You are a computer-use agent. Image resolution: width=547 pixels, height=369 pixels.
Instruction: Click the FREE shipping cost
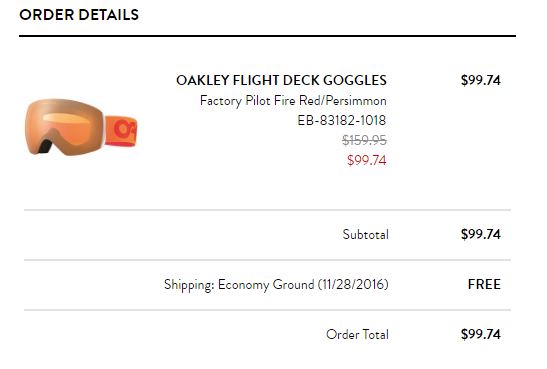[484, 284]
